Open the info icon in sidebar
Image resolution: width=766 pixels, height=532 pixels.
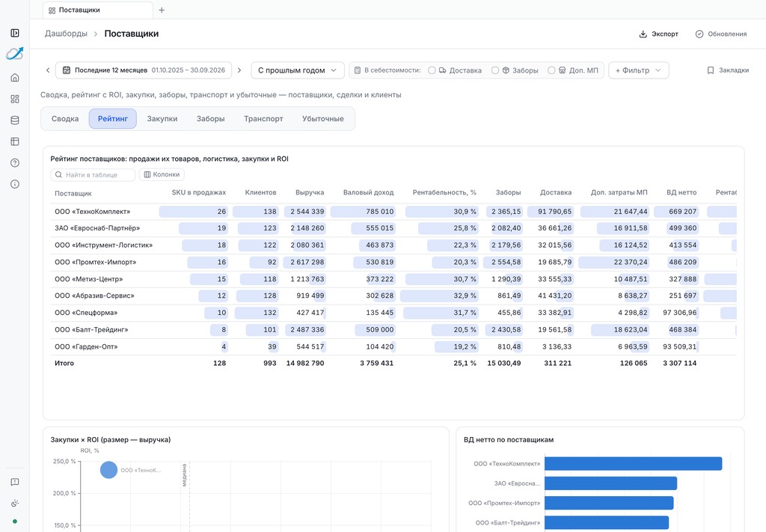pyautogui.click(x=15, y=184)
